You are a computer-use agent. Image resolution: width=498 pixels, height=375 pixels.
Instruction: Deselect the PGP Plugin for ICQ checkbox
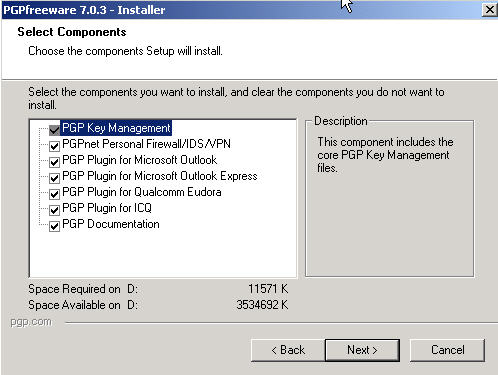point(54,210)
